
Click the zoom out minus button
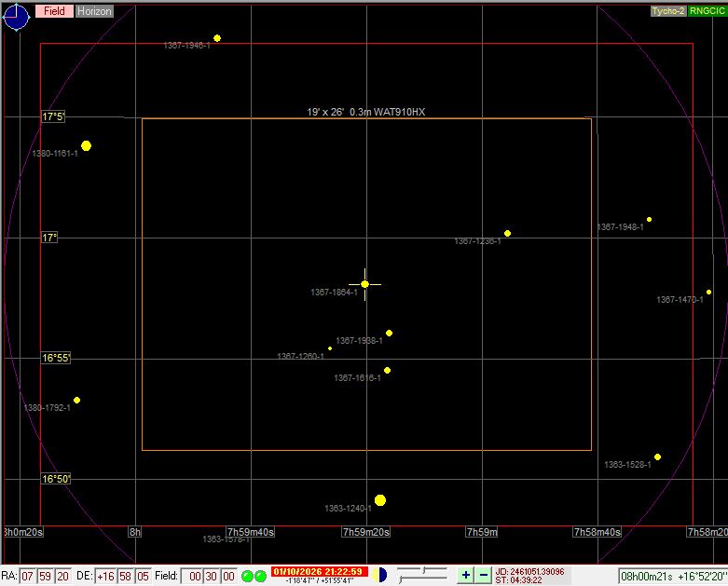[483, 576]
